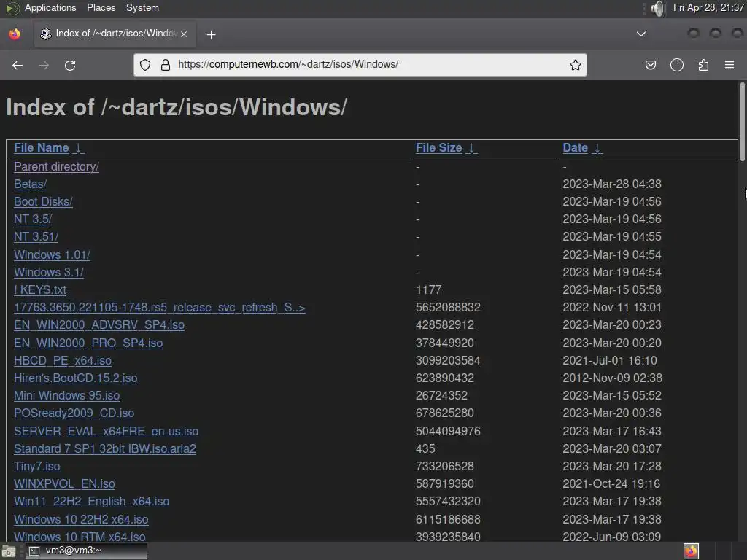The height and width of the screenshot is (560, 747).
Task: Open the Applications menu
Action: (50, 7)
